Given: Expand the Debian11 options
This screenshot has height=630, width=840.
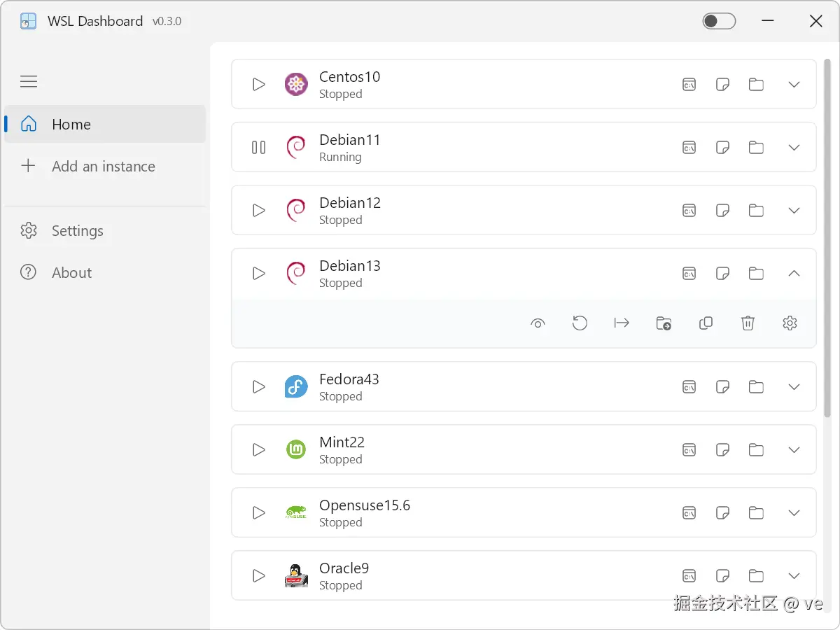Looking at the screenshot, I should point(794,148).
